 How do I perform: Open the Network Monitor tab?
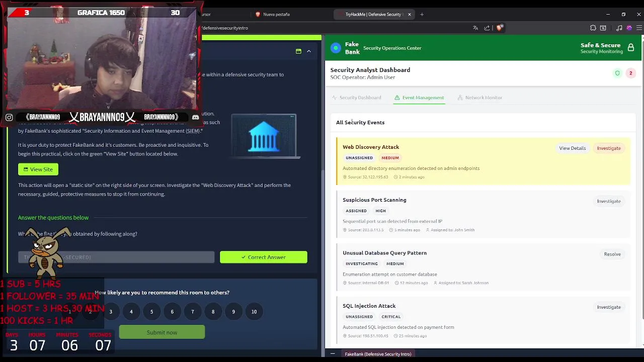[x=480, y=98]
